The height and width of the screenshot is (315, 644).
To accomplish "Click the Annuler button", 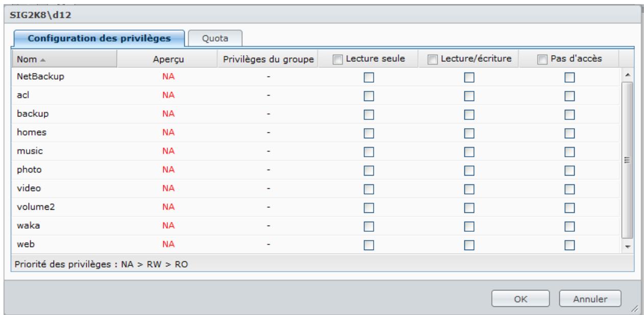I will [x=590, y=299].
